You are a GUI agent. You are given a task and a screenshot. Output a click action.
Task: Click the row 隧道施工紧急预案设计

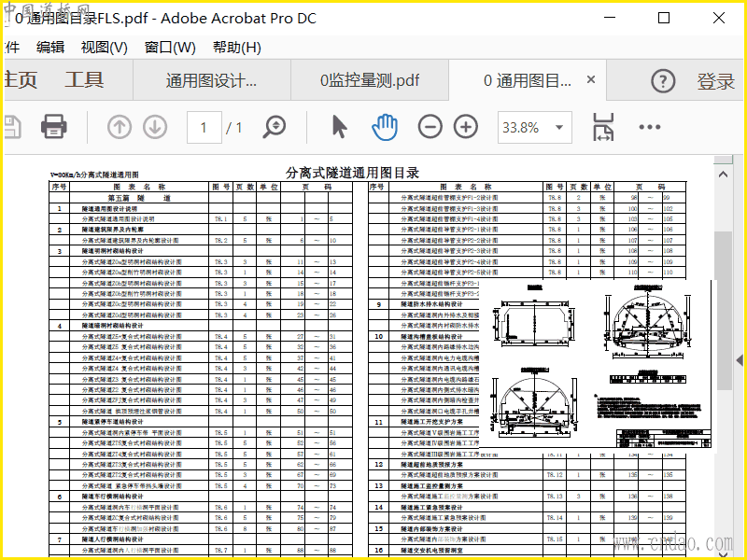(527, 507)
